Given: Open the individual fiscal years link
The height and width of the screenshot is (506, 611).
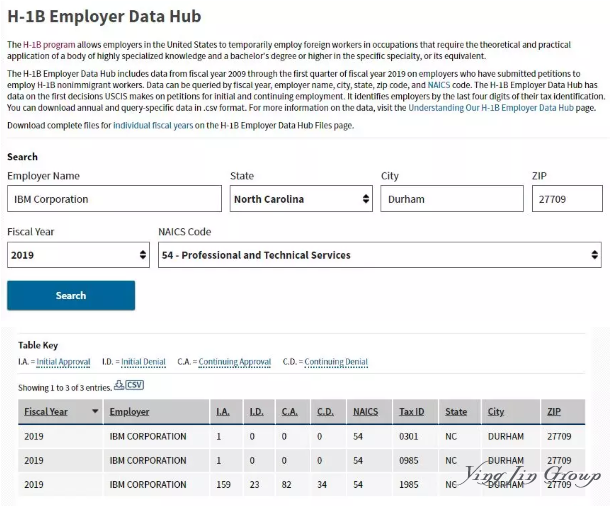Looking at the screenshot, I should [x=153, y=125].
